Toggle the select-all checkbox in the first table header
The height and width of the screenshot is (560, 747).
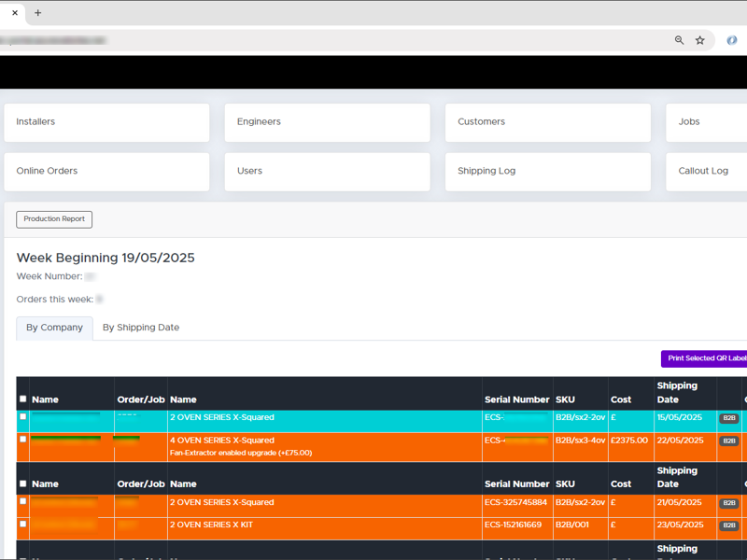point(22,399)
